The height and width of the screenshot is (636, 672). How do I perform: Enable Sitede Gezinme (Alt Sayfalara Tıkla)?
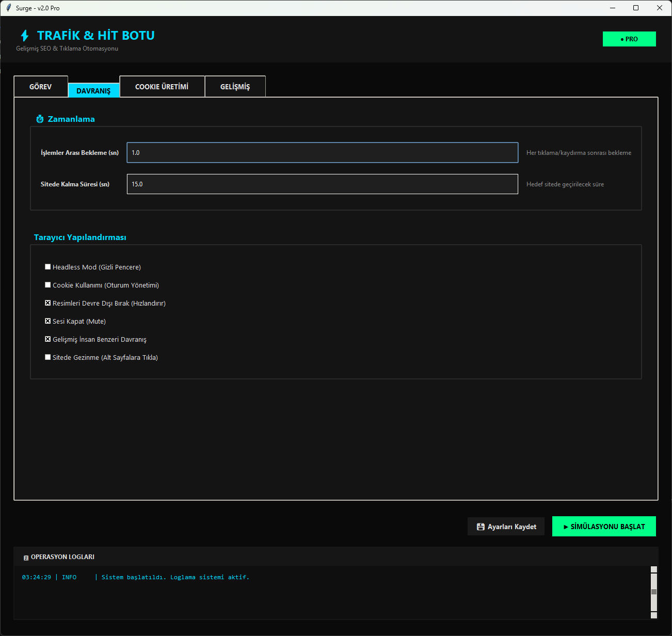point(48,357)
